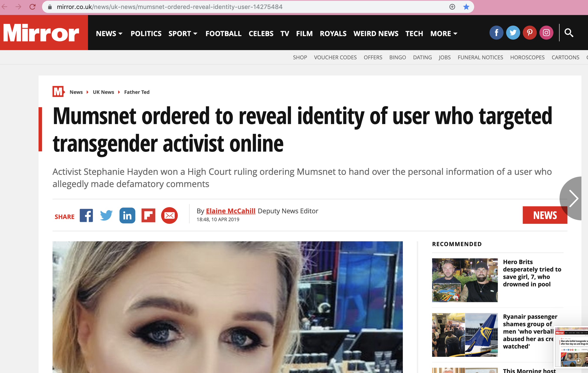Share article on Flipboard
The width and height of the screenshot is (588, 373).
click(x=148, y=215)
